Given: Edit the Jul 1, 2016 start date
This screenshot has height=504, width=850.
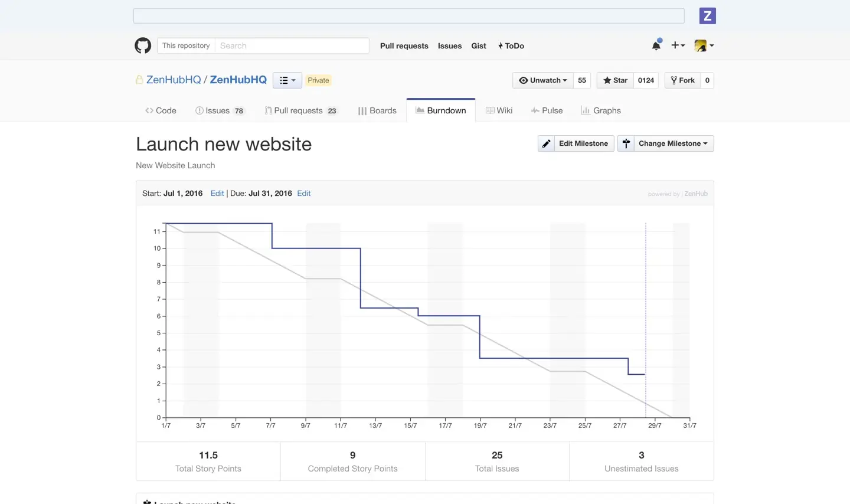Looking at the screenshot, I should click(x=217, y=193).
